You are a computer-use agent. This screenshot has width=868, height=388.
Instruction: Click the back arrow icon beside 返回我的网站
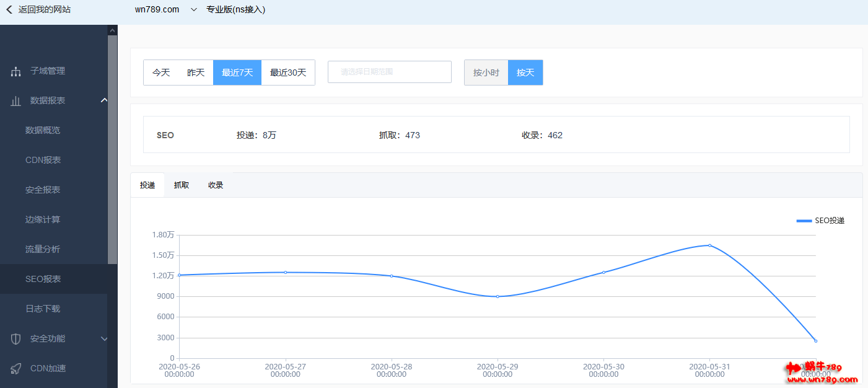coord(9,9)
